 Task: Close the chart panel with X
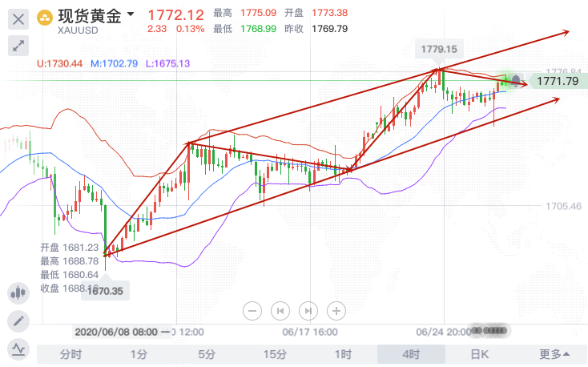click(x=18, y=18)
